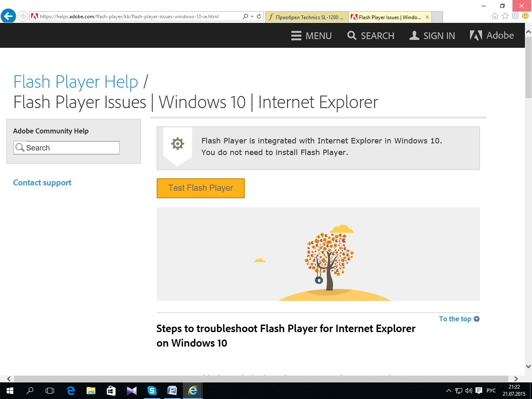Open the Favorites star icon
Screen dimensions: 532x399
pos(505,16)
